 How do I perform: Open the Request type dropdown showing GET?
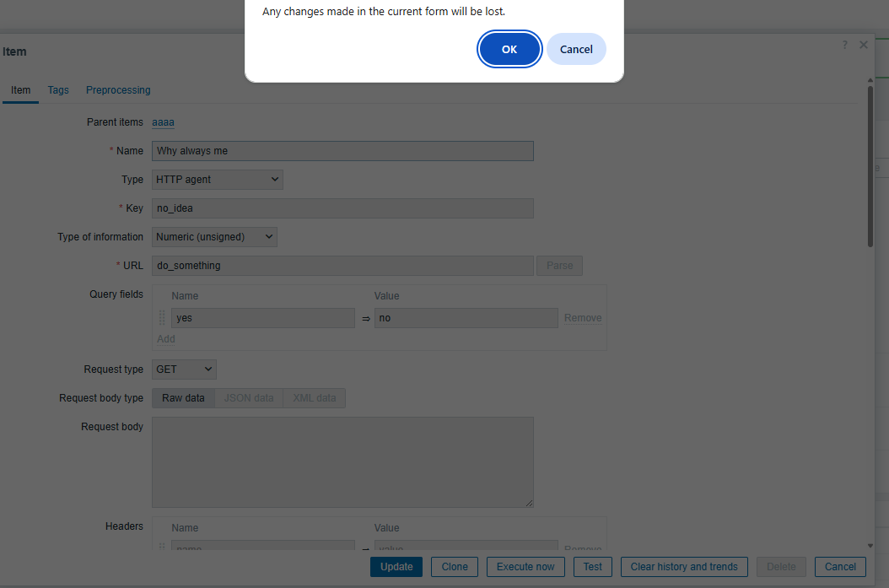[x=184, y=370]
